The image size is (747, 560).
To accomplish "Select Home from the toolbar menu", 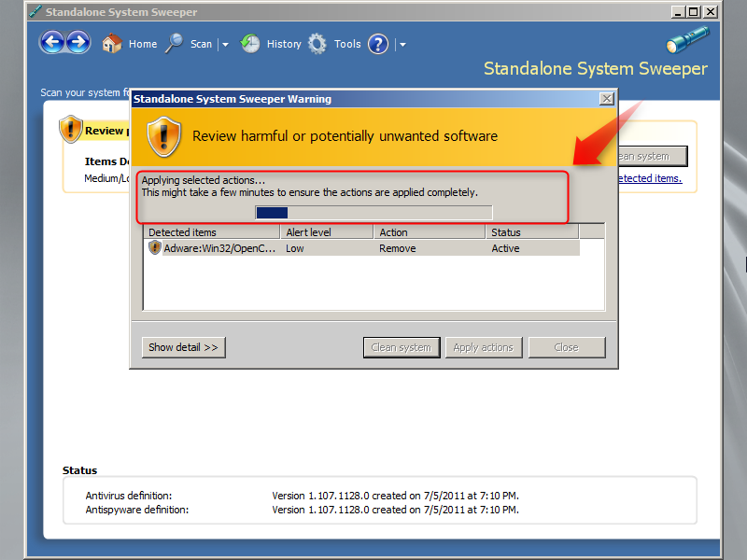I will [142, 43].
